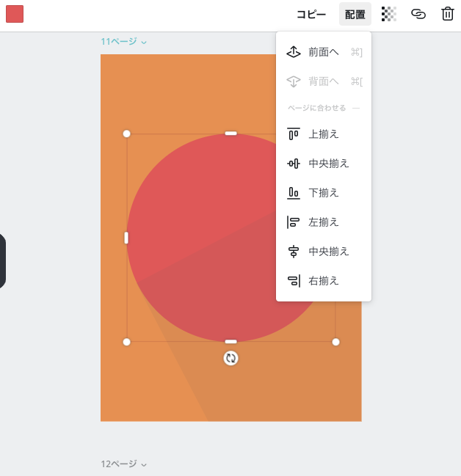Viewport: 461px width, 476px height.
Task: Click the ページに合わせる section label
Action: [316, 108]
